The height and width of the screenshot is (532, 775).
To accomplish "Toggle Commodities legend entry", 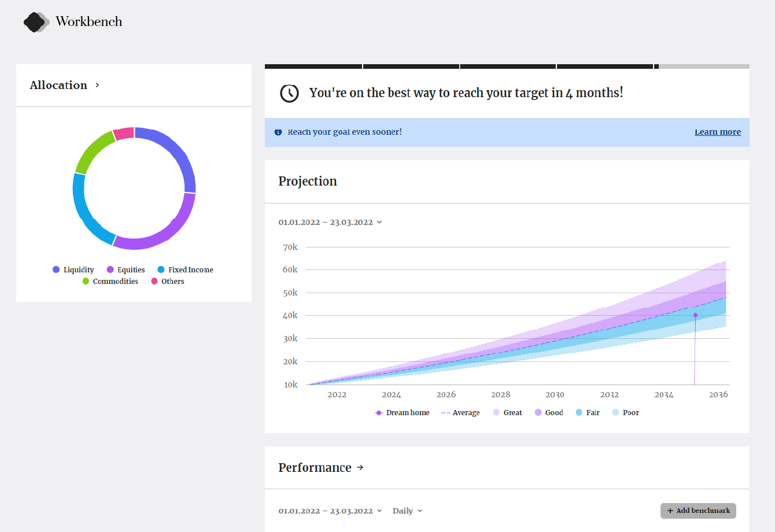I will click(x=110, y=281).
